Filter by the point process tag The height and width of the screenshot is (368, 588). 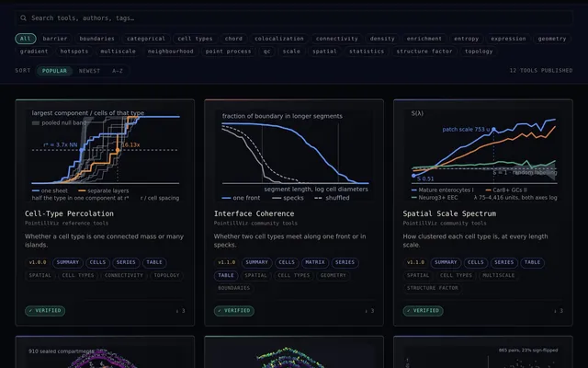[x=228, y=52]
